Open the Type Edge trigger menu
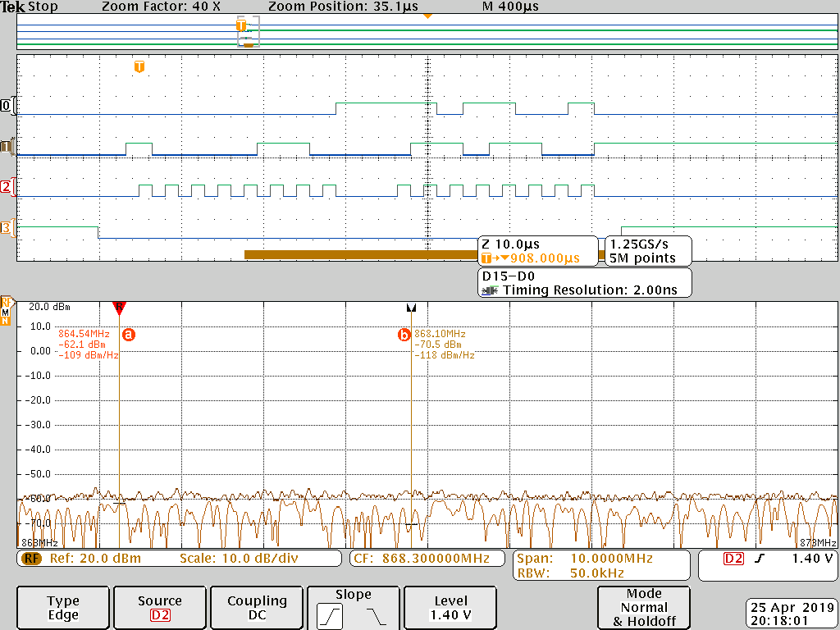 [x=63, y=608]
